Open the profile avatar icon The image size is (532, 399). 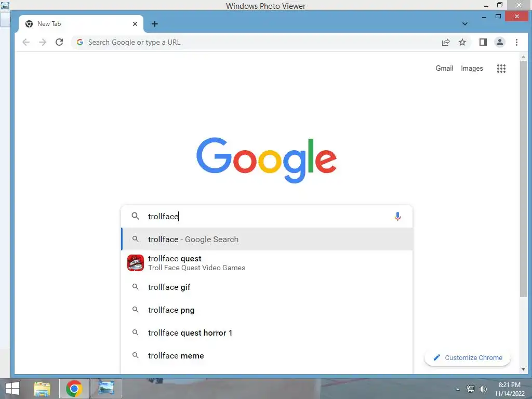499,42
